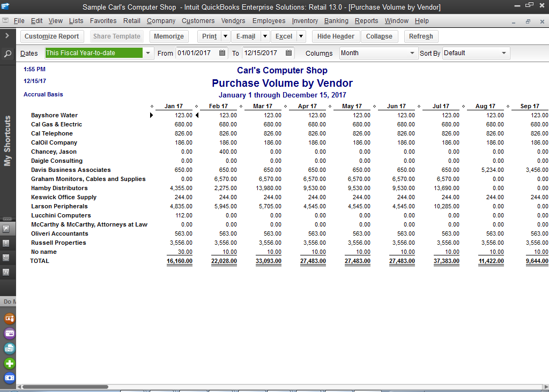The width and height of the screenshot is (549, 392).
Task: Click the Refresh button
Action: tap(421, 36)
